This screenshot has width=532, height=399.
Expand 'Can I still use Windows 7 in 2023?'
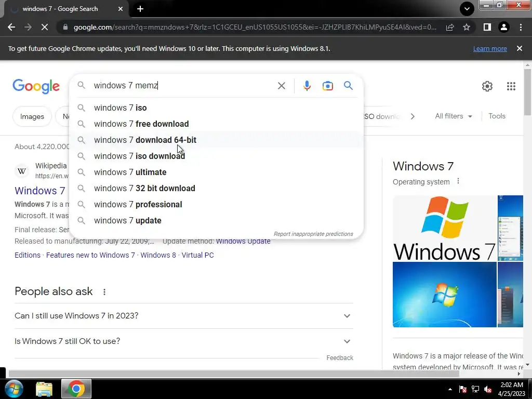[184, 316]
